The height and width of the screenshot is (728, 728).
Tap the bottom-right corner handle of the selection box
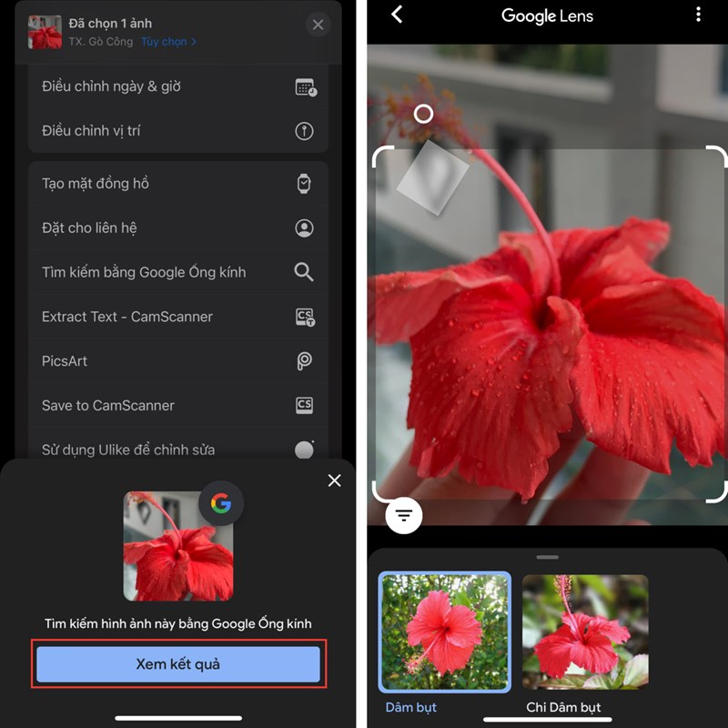(x=716, y=492)
